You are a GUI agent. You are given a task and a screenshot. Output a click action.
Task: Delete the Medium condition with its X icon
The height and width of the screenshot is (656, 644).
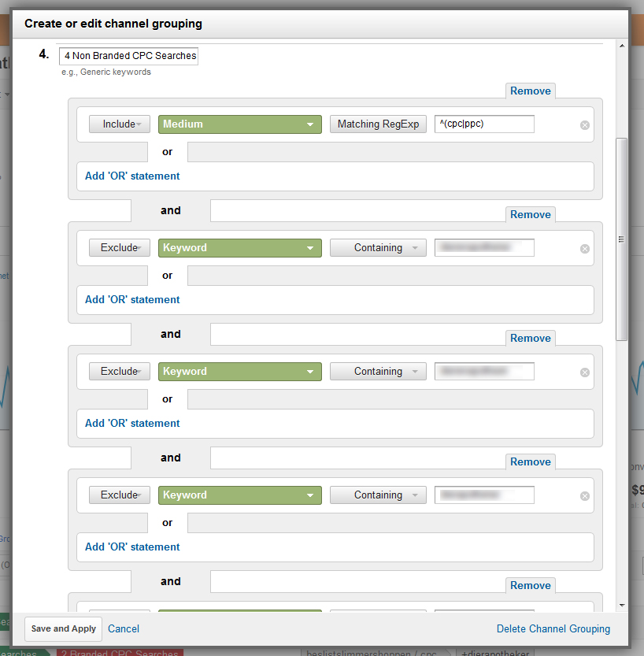(x=585, y=125)
